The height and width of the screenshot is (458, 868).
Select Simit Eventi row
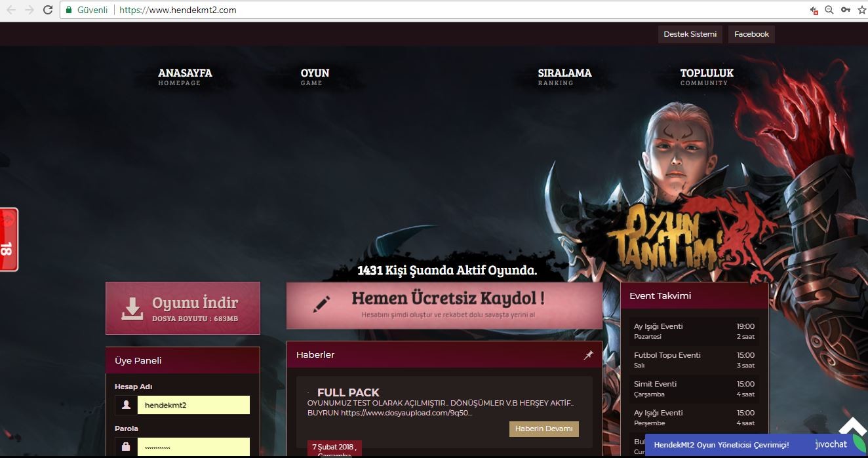[694, 389]
